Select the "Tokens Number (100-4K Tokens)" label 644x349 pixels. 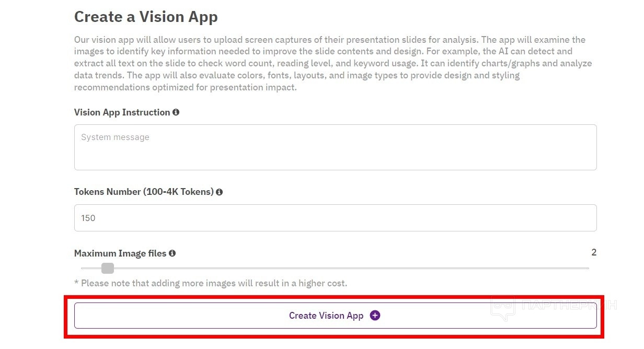tap(144, 192)
